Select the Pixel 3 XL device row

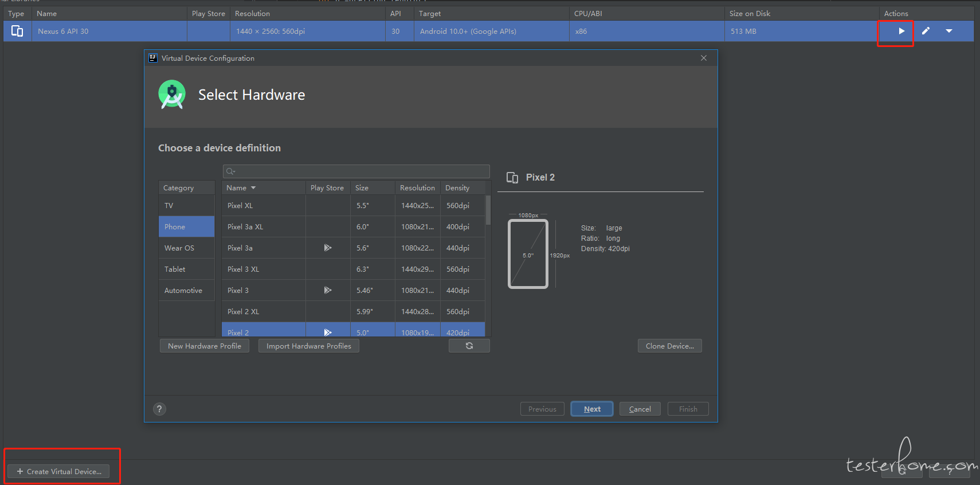pos(353,269)
